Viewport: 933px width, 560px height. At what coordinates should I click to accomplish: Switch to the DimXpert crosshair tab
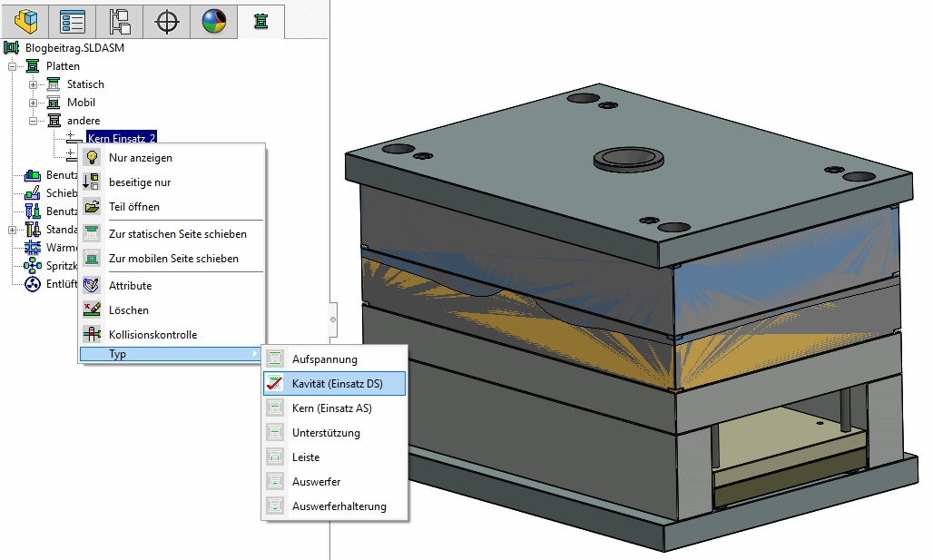(x=167, y=22)
